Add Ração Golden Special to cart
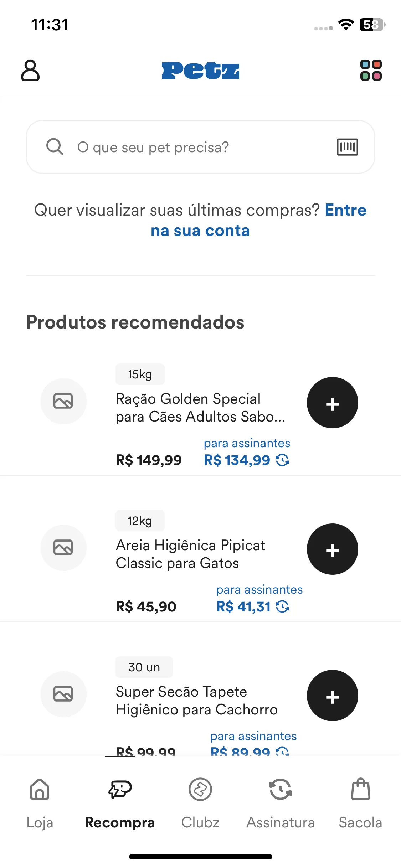This screenshot has width=401, height=868. (332, 403)
